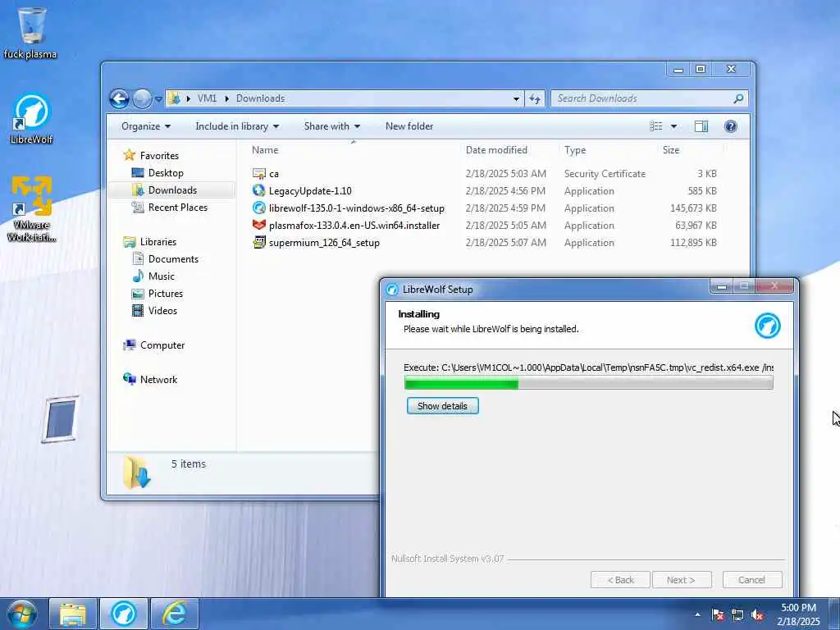Open the Organize menu
The image size is (840, 630).
(x=146, y=126)
